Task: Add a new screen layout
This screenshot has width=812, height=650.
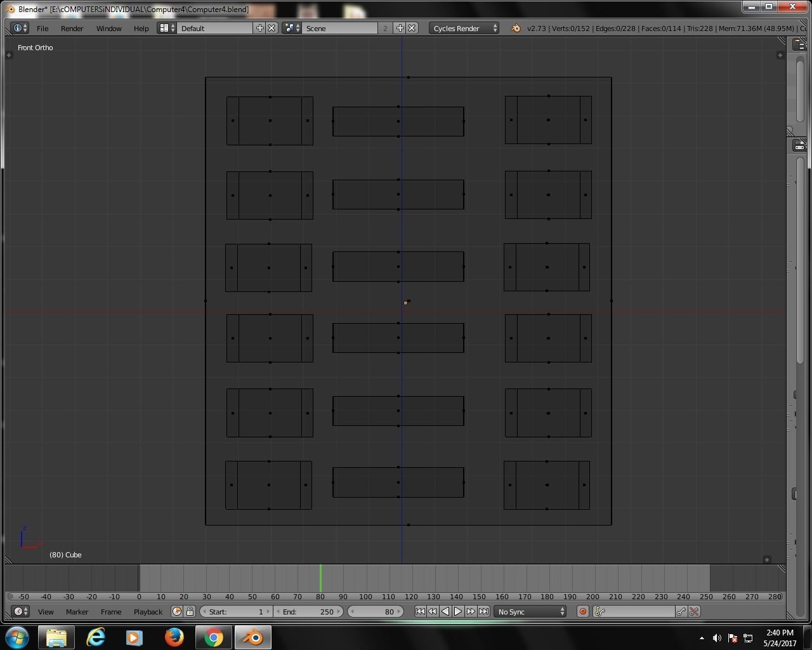Action: tap(260, 28)
